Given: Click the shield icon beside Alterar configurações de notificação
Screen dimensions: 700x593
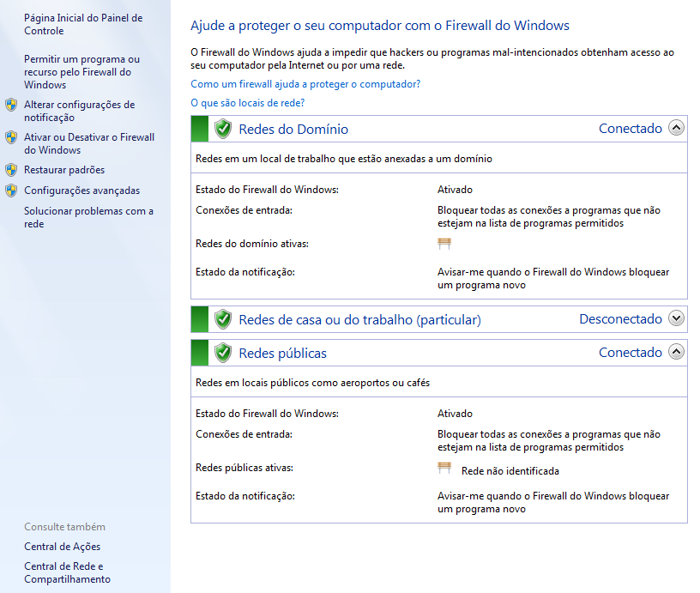Looking at the screenshot, I should coord(11,105).
